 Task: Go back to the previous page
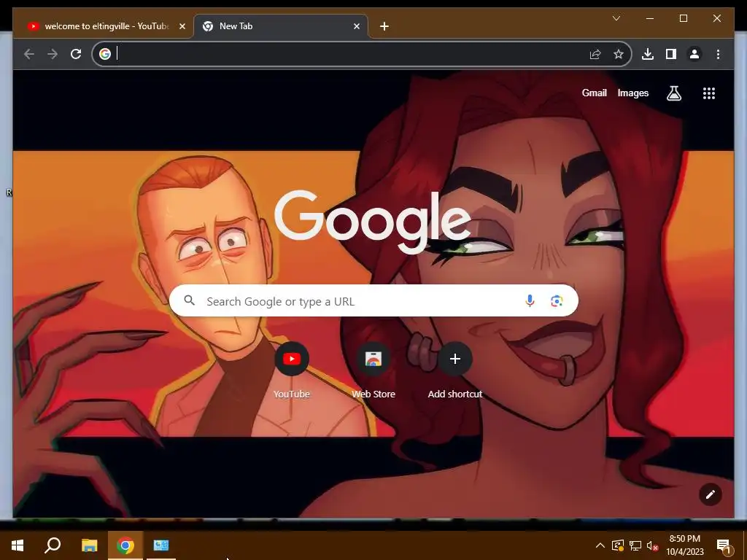click(29, 54)
